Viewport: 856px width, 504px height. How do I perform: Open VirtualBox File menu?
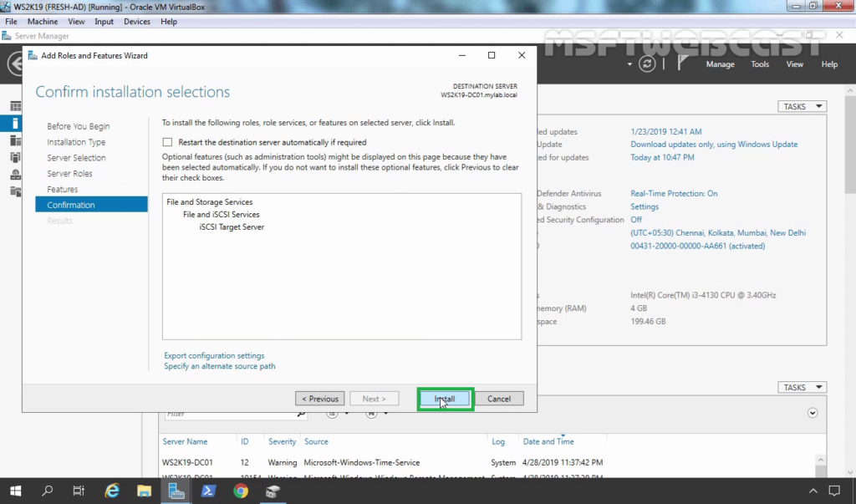point(11,21)
